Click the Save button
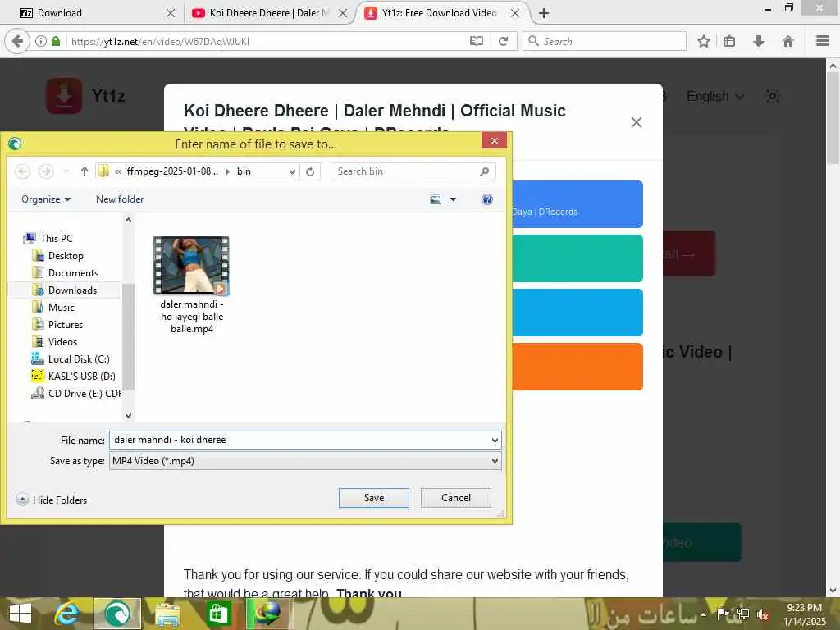840x630 pixels. 374,498
